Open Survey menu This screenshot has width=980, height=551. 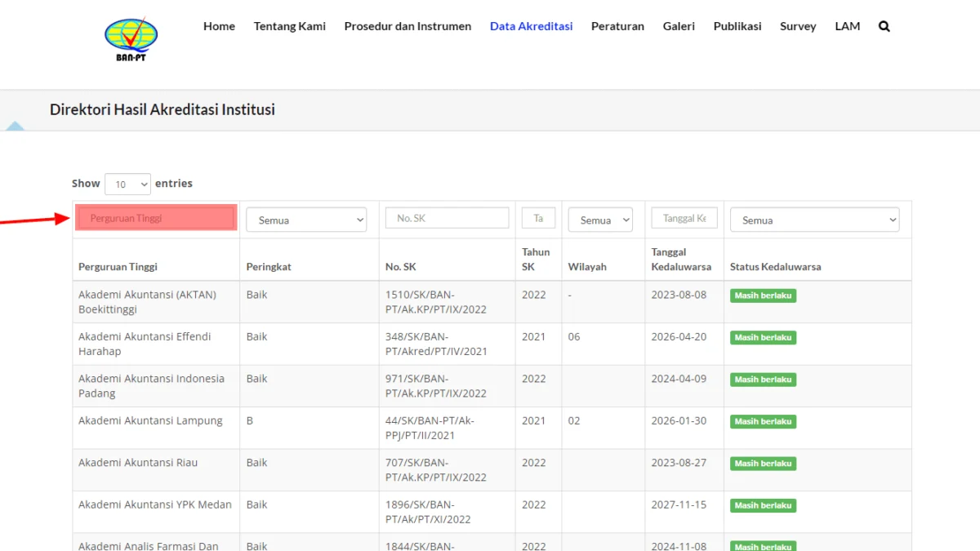tap(798, 26)
